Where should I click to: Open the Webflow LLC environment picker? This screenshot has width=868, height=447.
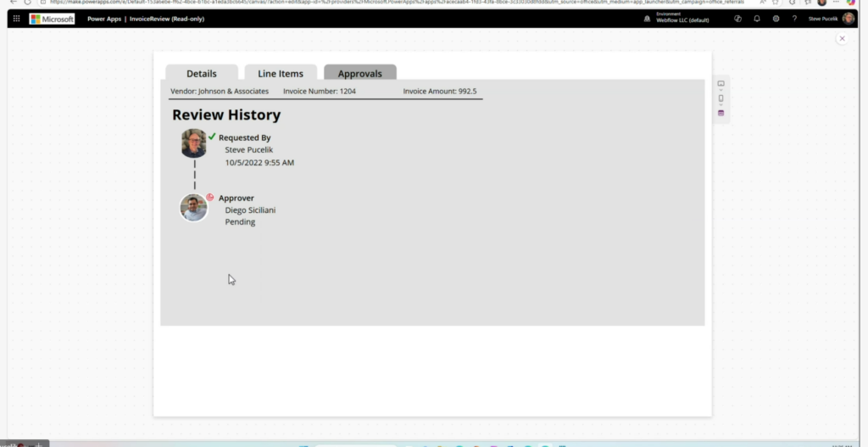click(x=678, y=19)
